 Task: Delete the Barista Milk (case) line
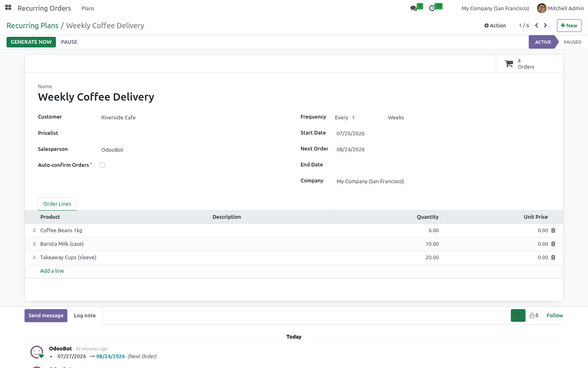pyautogui.click(x=553, y=244)
